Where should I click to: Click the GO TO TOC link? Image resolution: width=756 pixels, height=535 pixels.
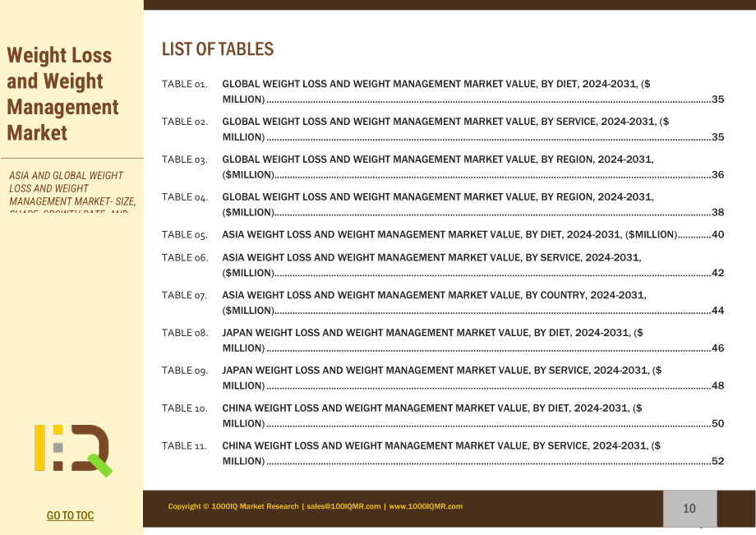(70, 515)
